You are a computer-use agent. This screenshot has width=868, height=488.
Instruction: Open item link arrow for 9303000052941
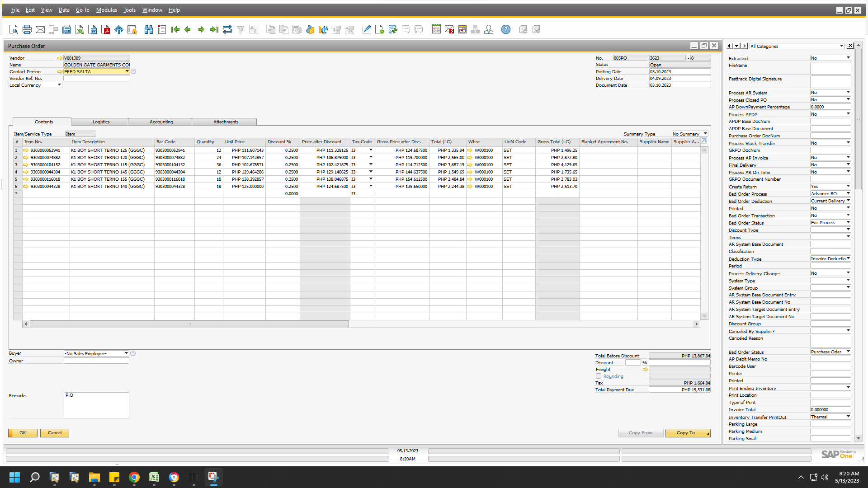[x=26, y=150]
